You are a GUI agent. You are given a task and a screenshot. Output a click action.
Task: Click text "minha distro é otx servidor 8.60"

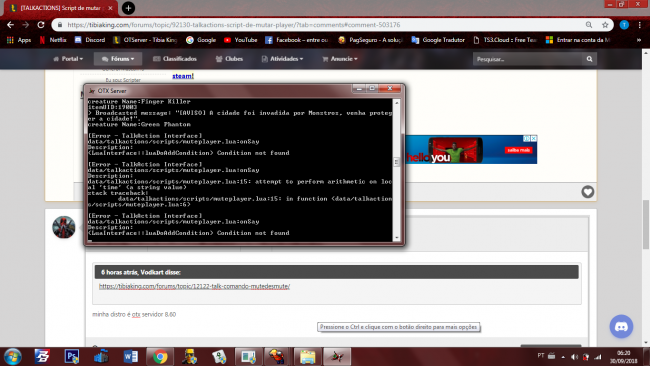134,315
